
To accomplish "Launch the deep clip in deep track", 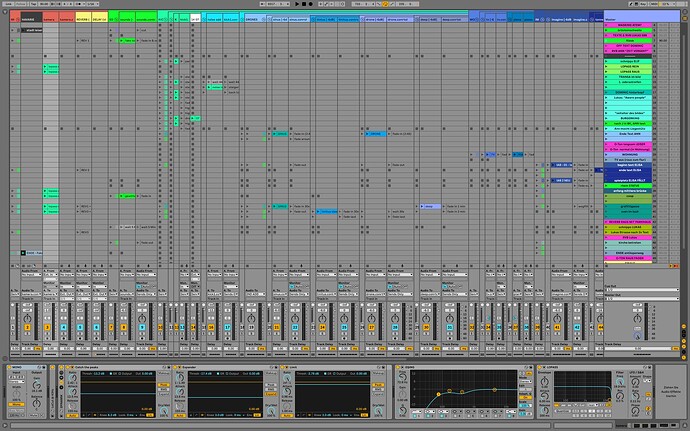I will click(x=422, y=206).
